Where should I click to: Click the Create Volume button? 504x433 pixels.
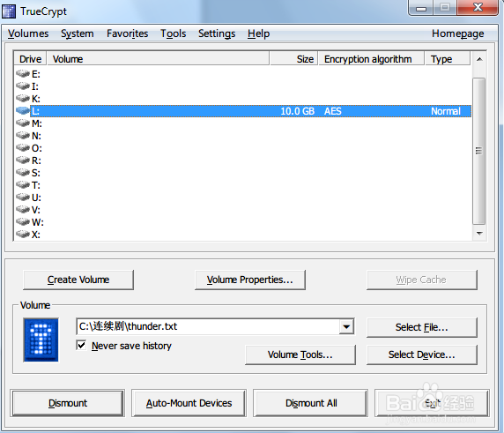click(78, 280)
